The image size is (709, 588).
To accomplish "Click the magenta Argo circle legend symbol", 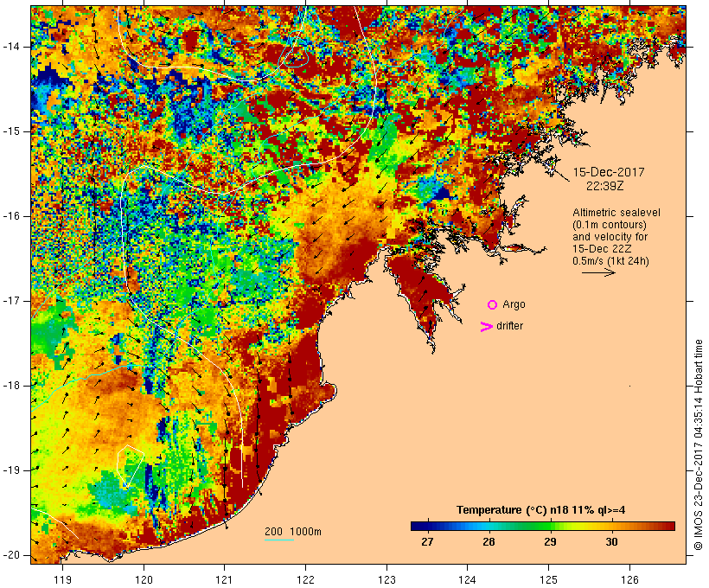I will pyautogui.click(x=493, y=305).
